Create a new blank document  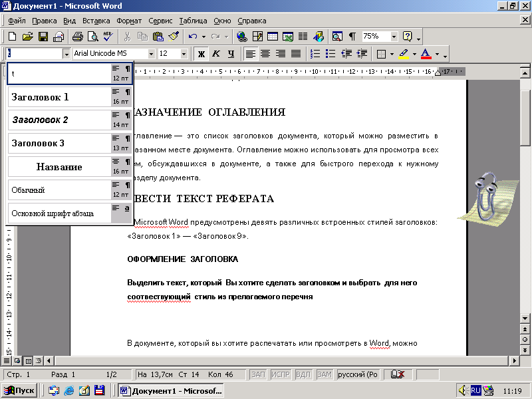pyautogui.click(x=12, y=37)
